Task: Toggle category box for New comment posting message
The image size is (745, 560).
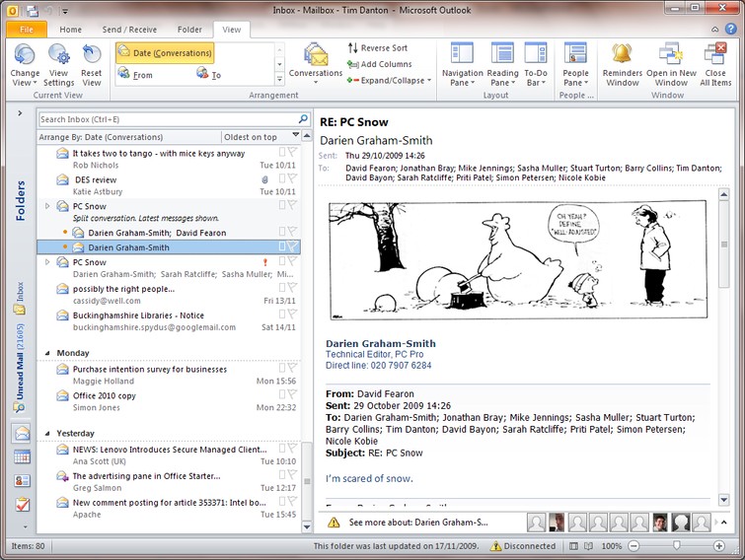Action: (282, 501)
